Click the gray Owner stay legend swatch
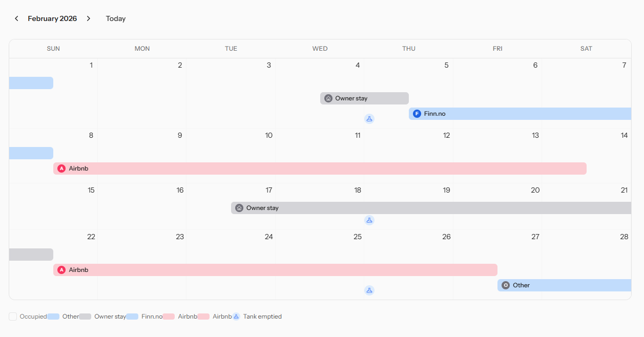644x337 pixels. [x=85, y=317]
